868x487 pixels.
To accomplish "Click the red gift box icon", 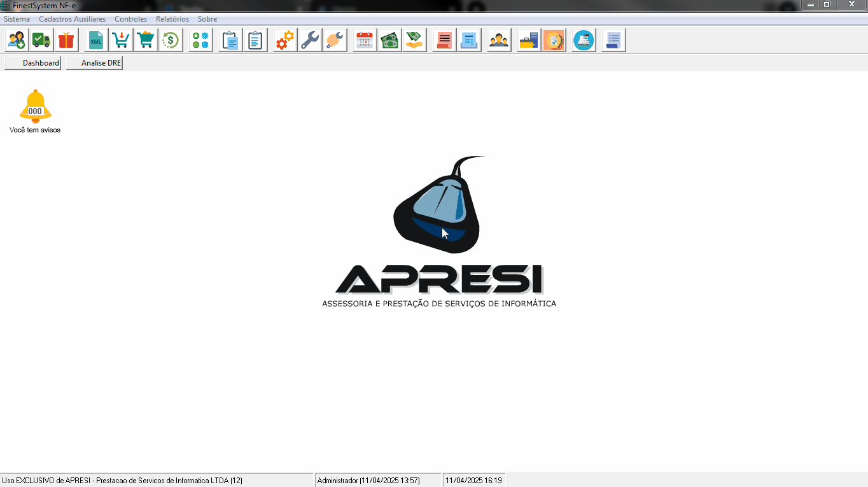I will pos(66,40).
